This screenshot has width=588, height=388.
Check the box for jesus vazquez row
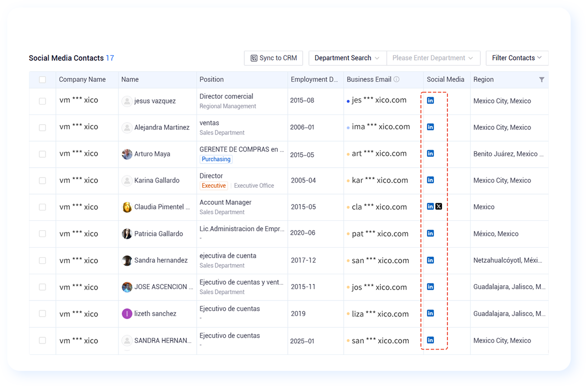42,101
